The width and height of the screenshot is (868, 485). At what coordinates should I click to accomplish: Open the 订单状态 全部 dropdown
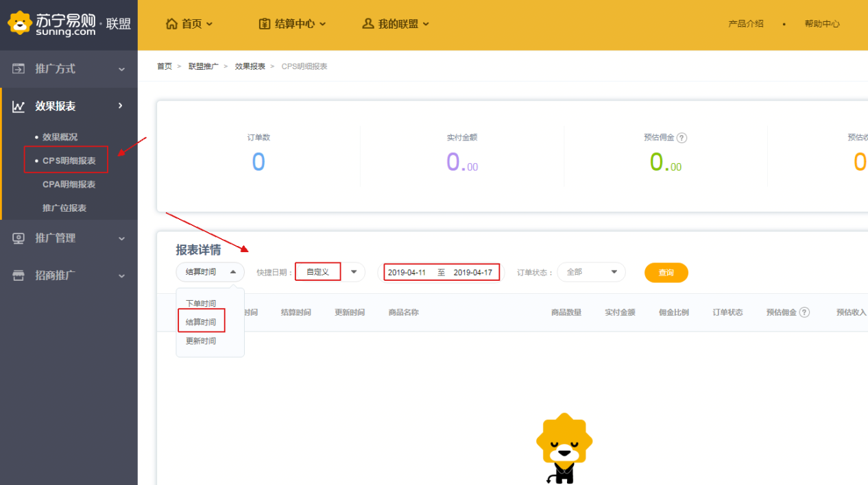click(591, 272)
